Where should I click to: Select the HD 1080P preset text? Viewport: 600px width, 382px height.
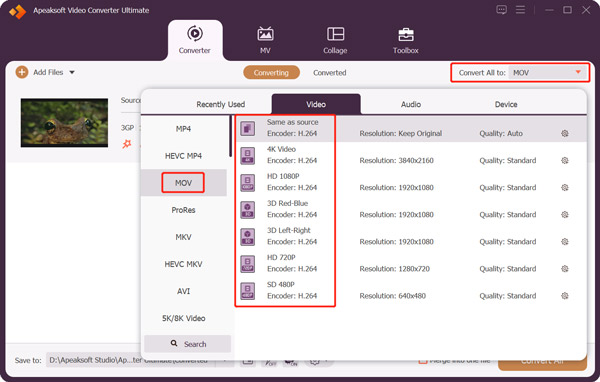pos(283,176)
